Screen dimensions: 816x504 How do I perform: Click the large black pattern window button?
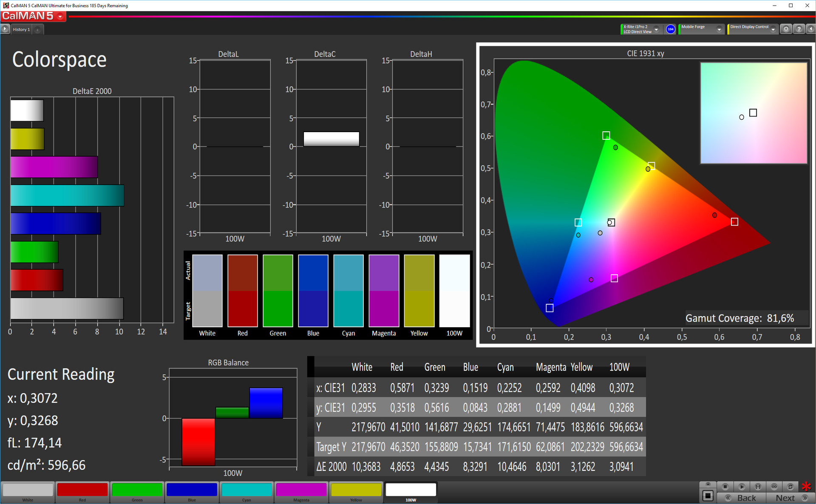[x=708, y=495]
